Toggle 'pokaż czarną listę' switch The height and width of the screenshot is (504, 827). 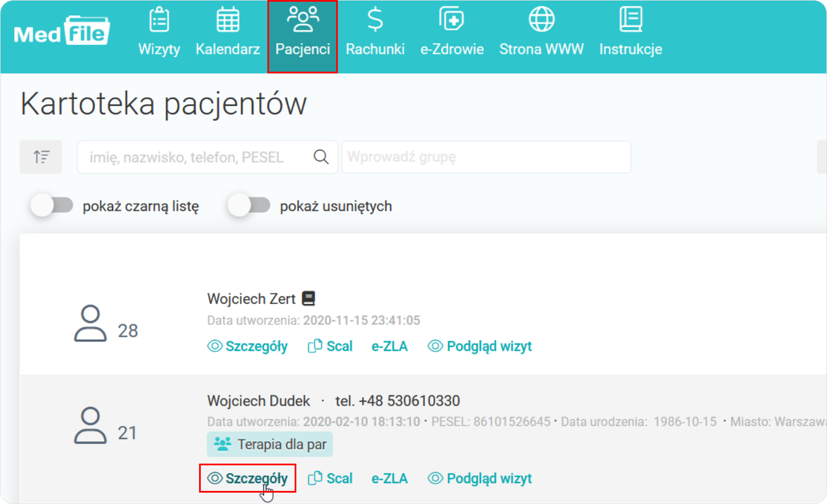(52, 206)
